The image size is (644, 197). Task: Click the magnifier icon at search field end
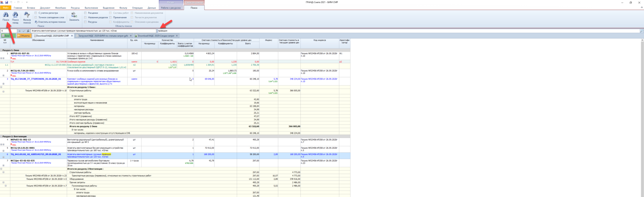tap(641, 31)
